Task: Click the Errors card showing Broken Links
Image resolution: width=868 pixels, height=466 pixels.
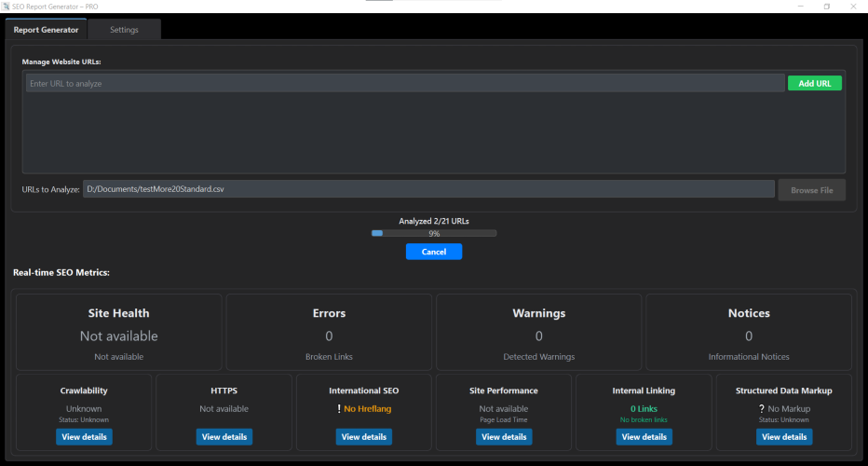Action: click(x=329, y=332)
